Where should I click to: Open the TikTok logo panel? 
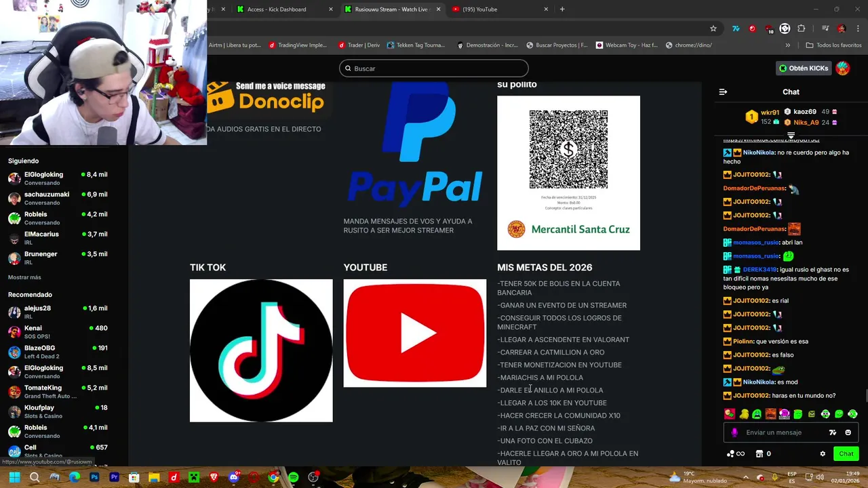pos(261,350)
